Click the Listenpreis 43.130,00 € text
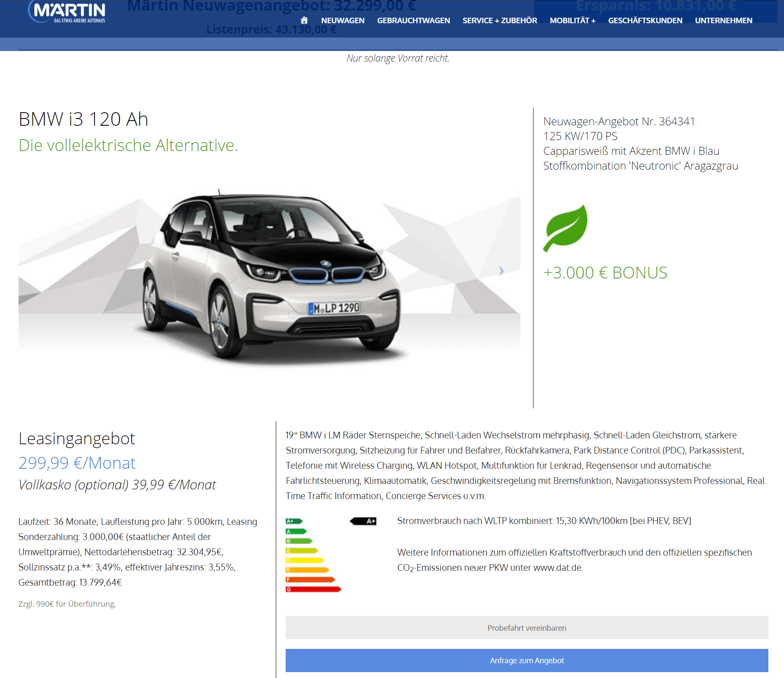Screen dimensions: 784x678 (271, 30)
